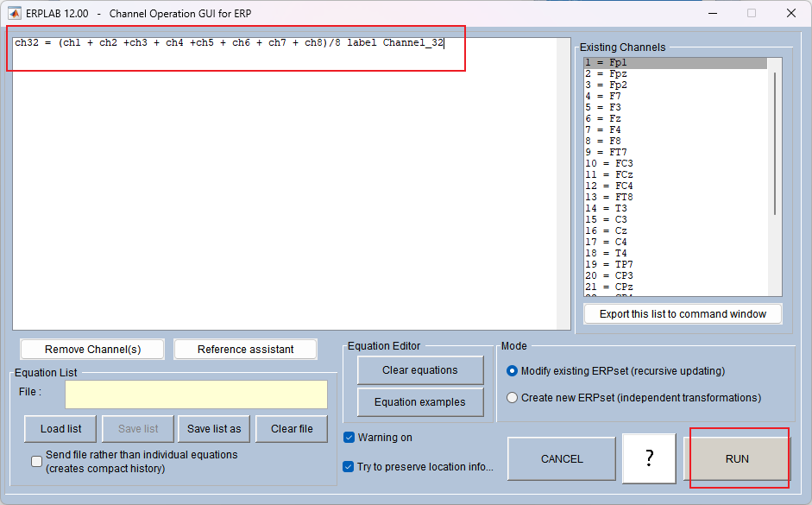The width and height of the screenshot is (812, 505).
Task: Check 'Send file rather than individual equations'
Action: 36,460
